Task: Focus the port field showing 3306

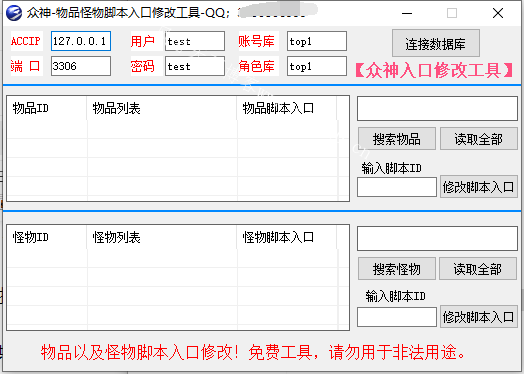Action: (x=81, y=66)
